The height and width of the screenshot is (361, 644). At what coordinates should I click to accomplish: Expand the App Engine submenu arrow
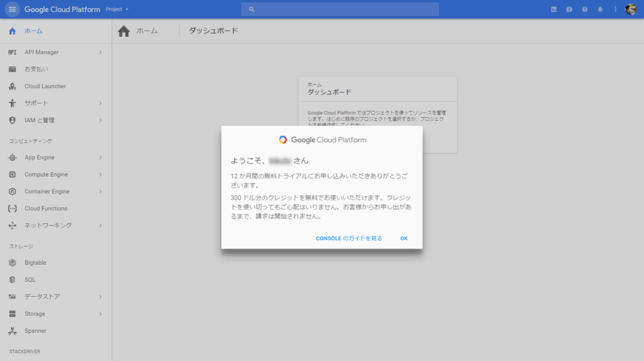pos(100,157)
